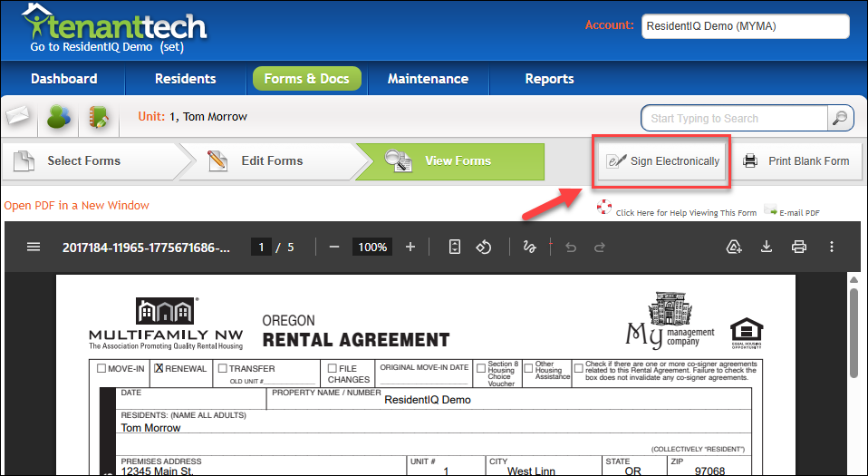This screenshot has height=476, width=868.
Task: Click the E-mail PDF link
Action: point(799,213)
